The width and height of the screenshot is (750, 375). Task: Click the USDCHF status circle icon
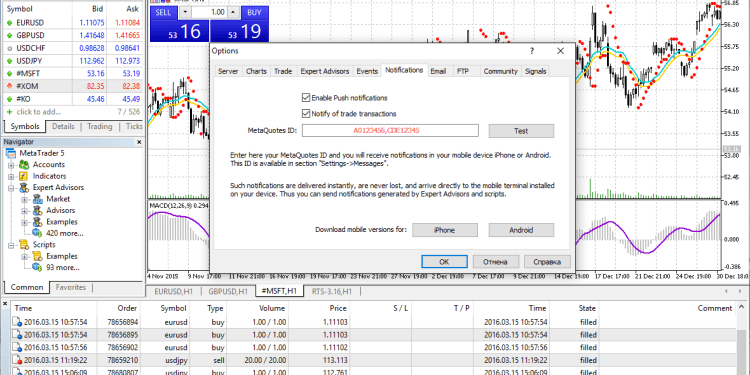[x=10, y=48]
